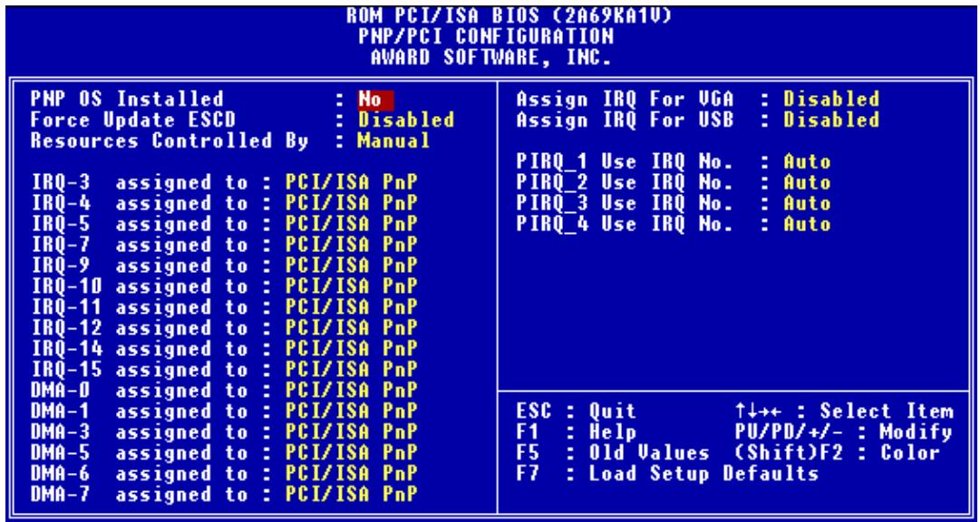Image resolution: width=980 pixels, height=522 pixels.
Task: Click the 'PNP OS Installed' label
Action: coord(127,100)
